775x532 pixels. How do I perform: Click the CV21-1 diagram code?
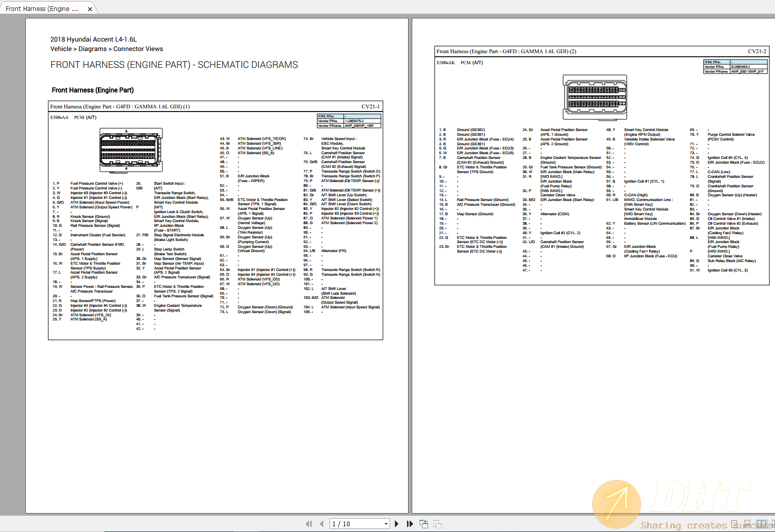click(370, 107)
